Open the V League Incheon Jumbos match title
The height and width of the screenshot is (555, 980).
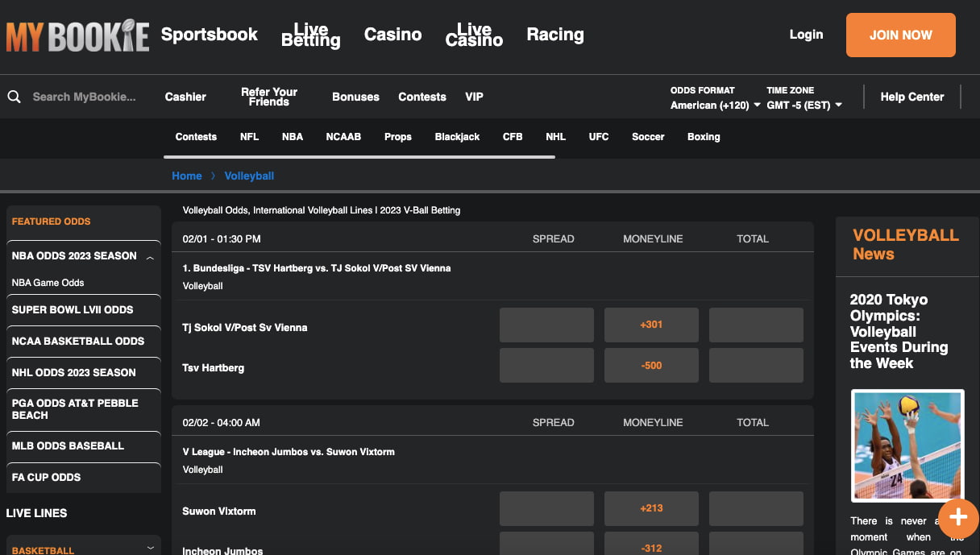click(x=289, y=452)
